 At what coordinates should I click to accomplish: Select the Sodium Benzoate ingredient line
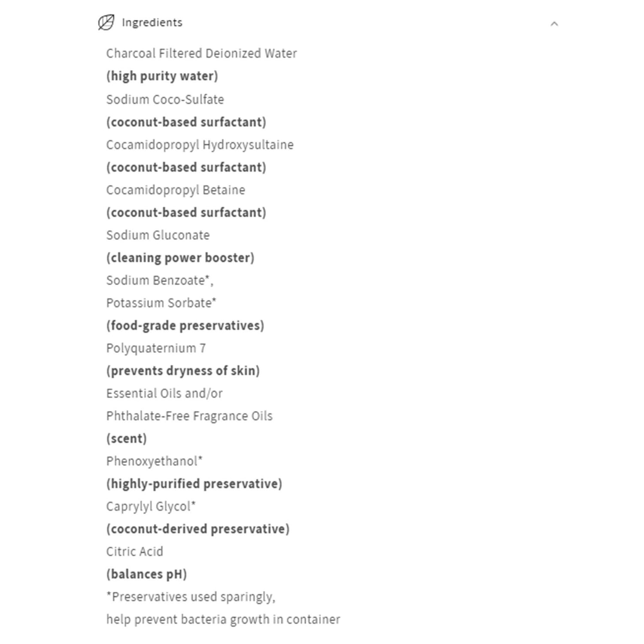click(159, 280)
